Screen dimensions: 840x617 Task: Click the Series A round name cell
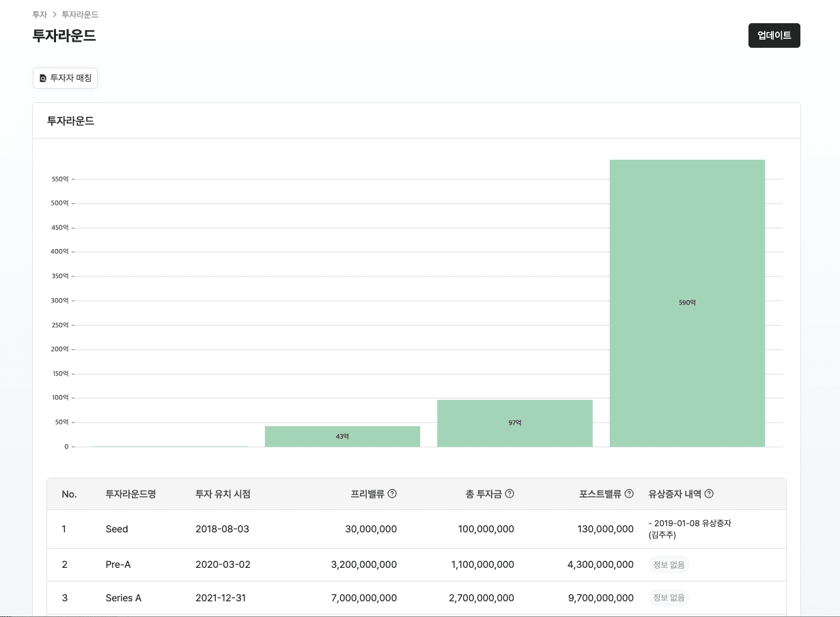click(124, 598)
